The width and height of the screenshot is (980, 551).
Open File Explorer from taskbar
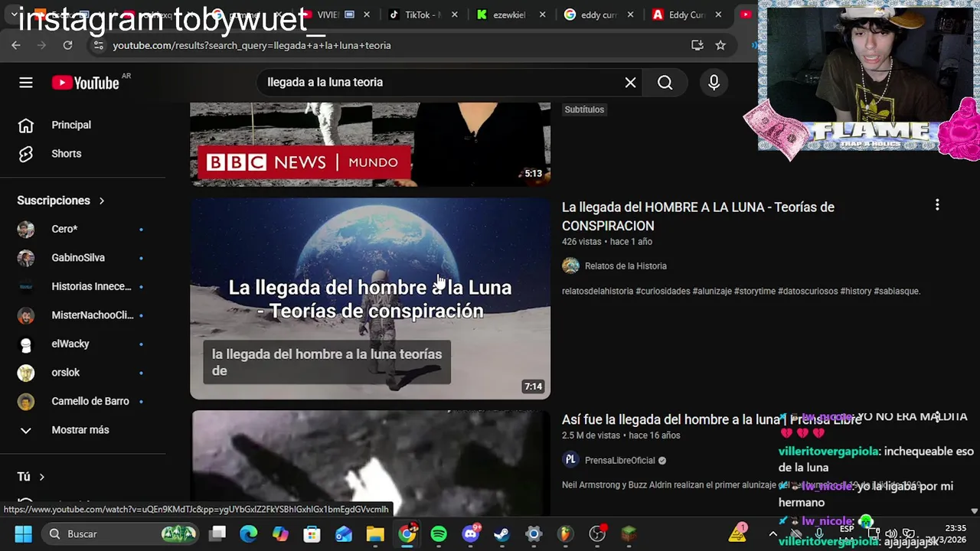(x=375, y=533)
